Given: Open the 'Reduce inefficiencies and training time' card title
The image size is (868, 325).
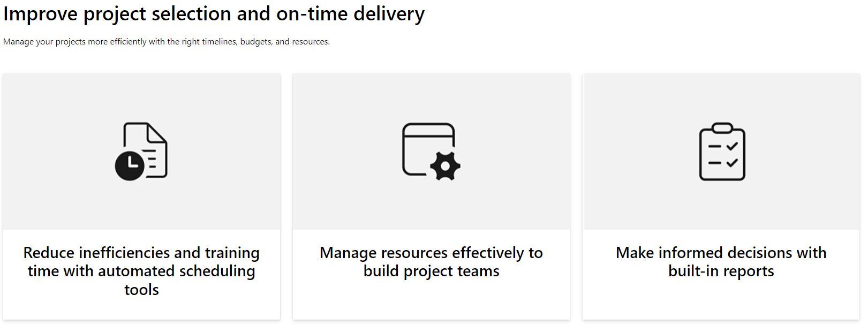Looking at the screenshot, I should [x=141, y=271].
